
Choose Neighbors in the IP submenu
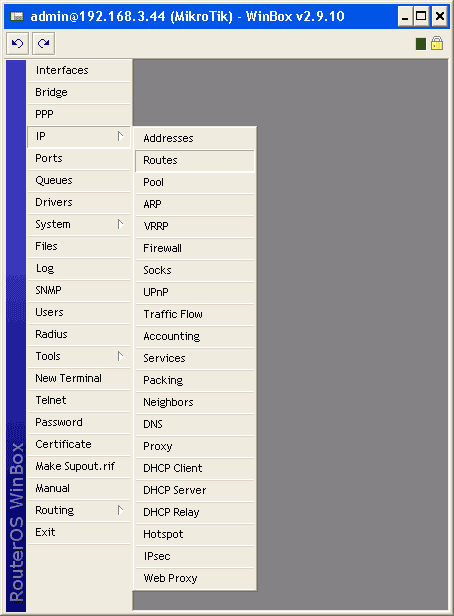click(x=195, y=402)
